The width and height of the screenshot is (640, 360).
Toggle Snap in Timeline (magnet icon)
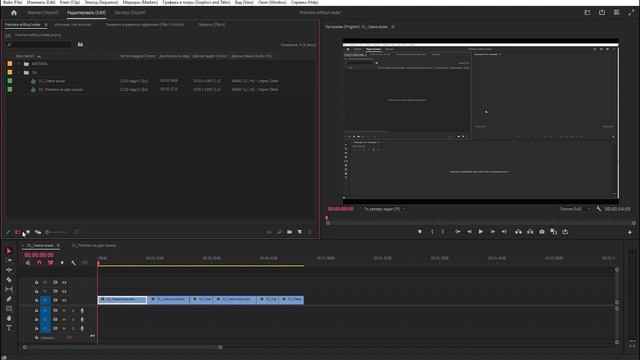(39, 263)
